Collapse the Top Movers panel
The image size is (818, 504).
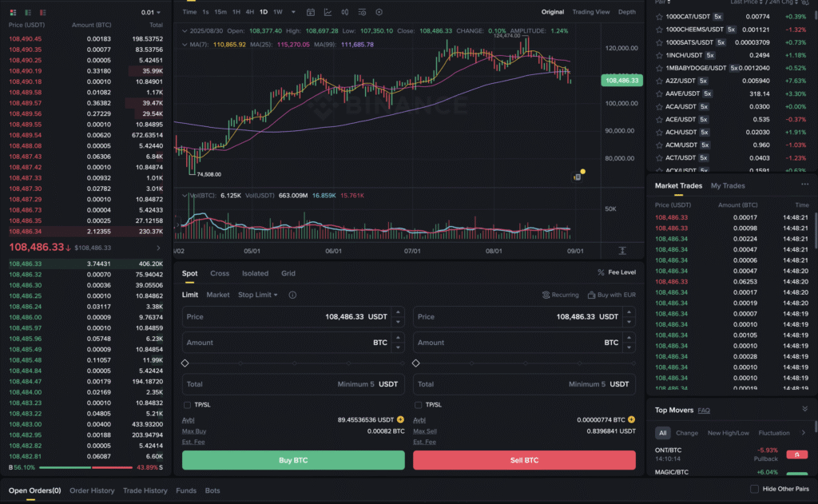pyautogui.click(x=804, y=409)
